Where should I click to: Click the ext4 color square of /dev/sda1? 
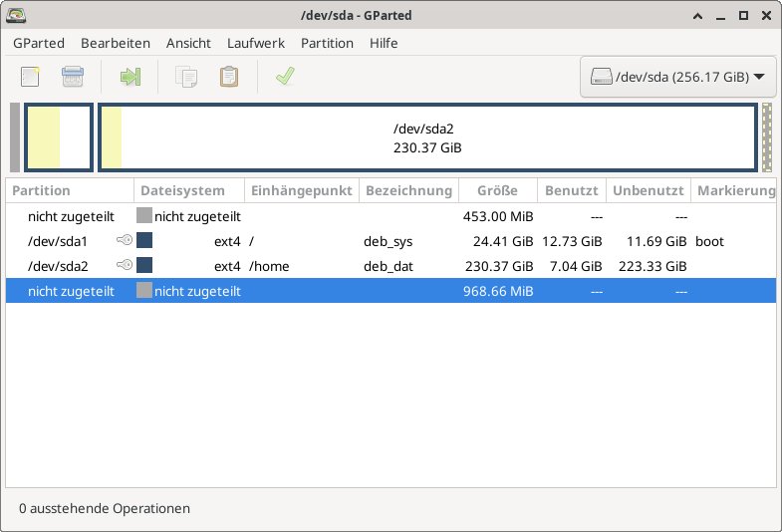pos(144,240)
